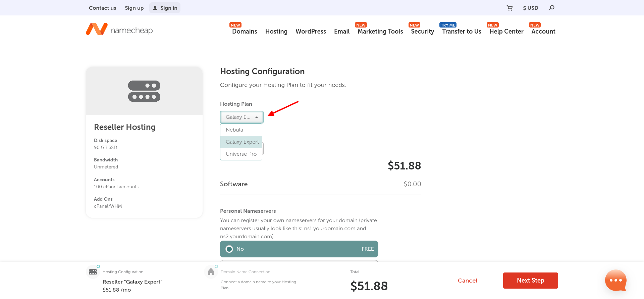Open the Domains menu
The width and height of the screenshot is (644, 299).
click(x=245, y=32)
